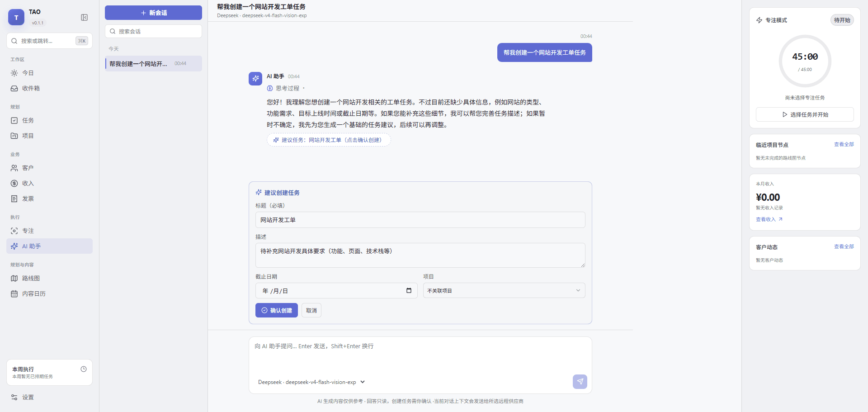Edit the task title field
The height and width of the screenshot is (412, 868).
coord(420,220)
